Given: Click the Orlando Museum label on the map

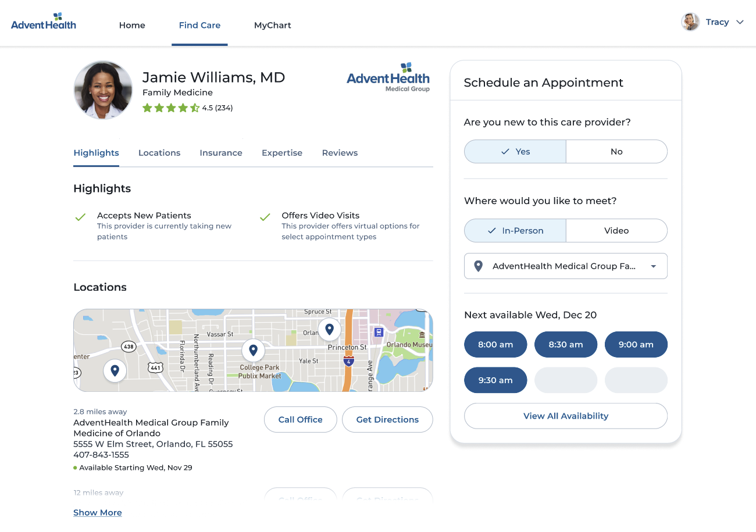Looking at the screenshot, I should coord(410,345).
